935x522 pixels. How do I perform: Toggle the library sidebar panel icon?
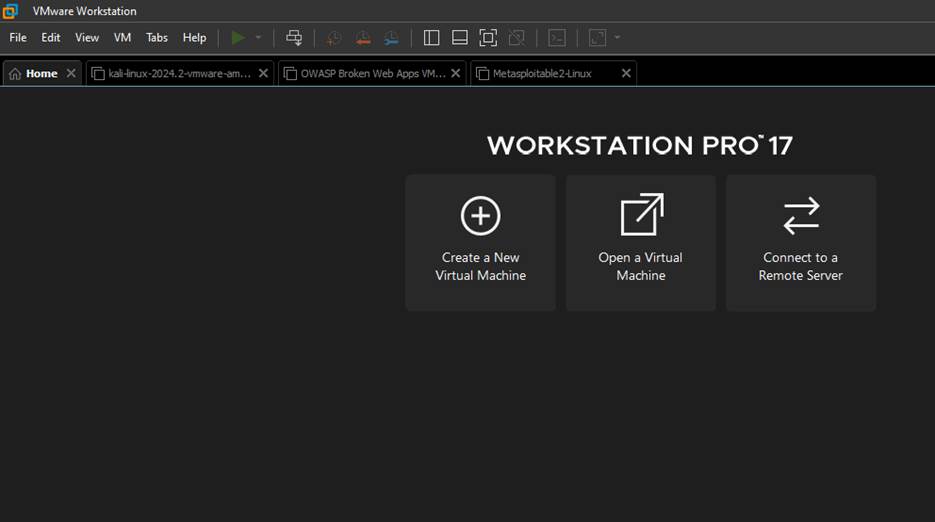click(431, 38)
